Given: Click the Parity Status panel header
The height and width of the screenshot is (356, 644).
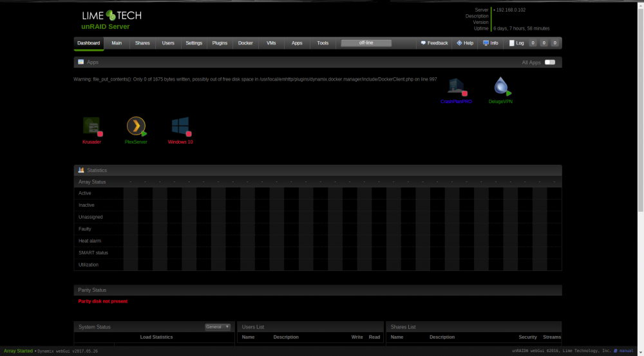Looking at the screenshot, I should tap(318, 290).
